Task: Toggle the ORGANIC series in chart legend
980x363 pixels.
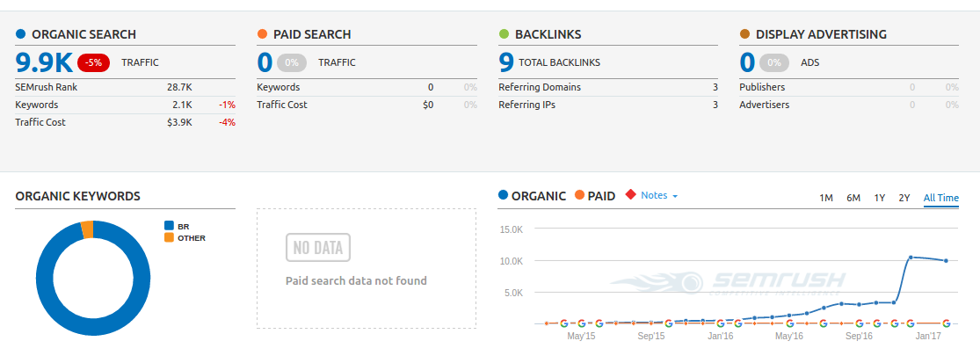Action: [x=532, y=195]
